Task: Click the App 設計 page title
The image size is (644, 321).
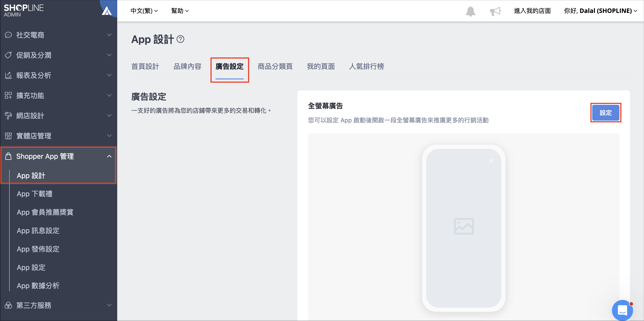Action: pyautogui.click(x=153, y=39)
